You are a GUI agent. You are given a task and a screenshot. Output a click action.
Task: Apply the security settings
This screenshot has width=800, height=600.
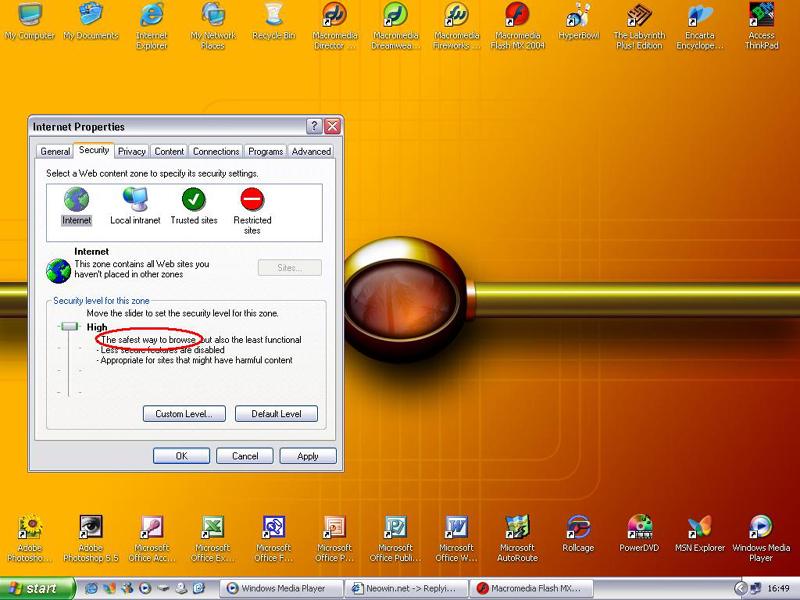pyautogui.click(x=307, y=455)
